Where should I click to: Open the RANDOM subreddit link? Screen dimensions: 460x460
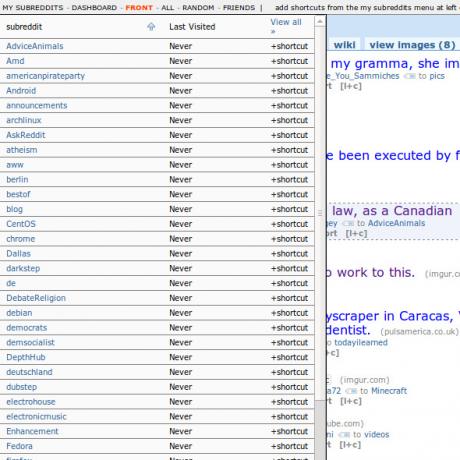(198, 8)
